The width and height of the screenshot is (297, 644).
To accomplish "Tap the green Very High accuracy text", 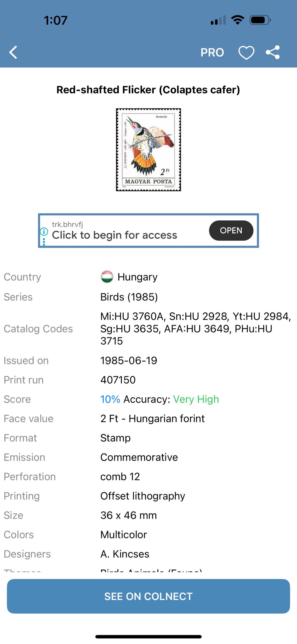I will pyautogui.click(x=196, y=399).
